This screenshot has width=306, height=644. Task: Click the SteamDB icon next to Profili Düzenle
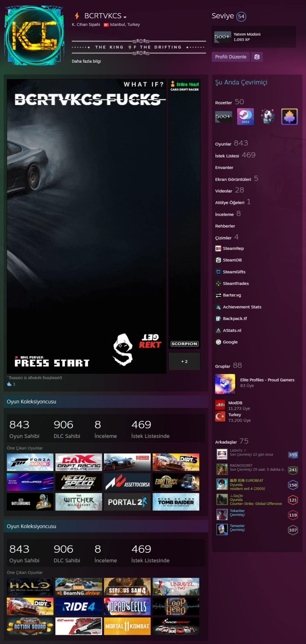click(257, 57)
